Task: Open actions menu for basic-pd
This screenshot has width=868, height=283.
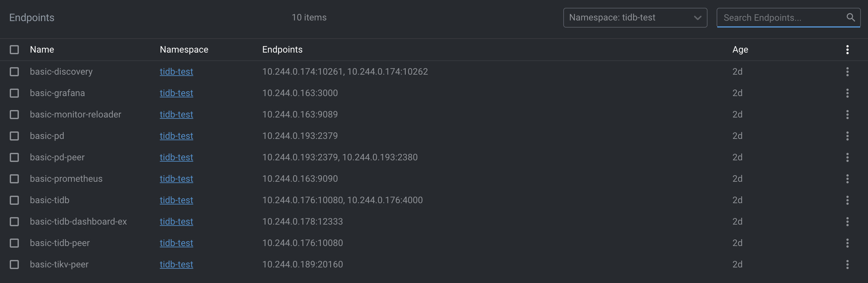Action: (847, 136)
